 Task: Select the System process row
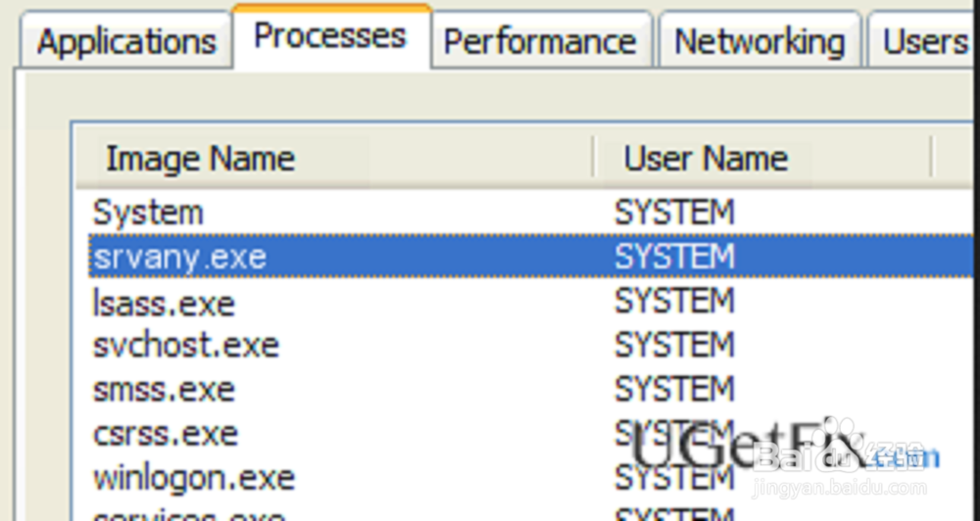[530, 213]
